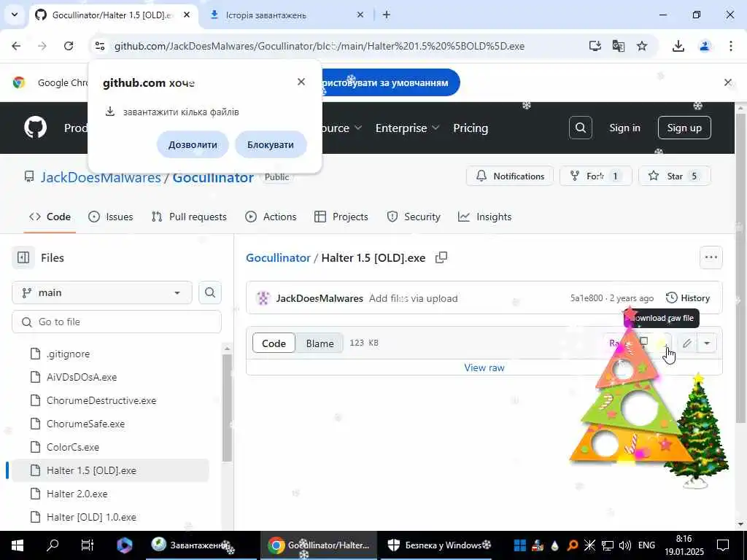Switch to the Issues tab
This screenshot has width=747, height=560.
point(111,217)
